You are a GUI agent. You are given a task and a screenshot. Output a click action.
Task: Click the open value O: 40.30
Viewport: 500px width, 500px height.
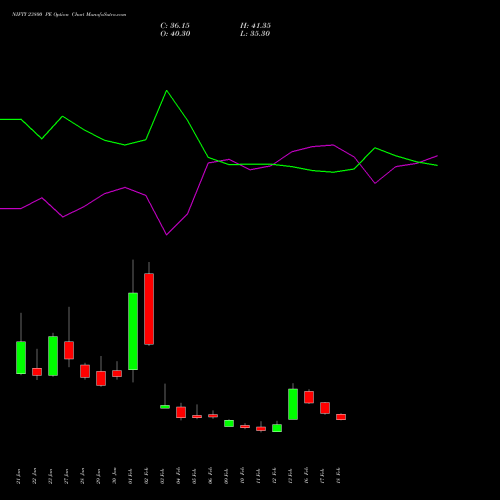point(175,34)
